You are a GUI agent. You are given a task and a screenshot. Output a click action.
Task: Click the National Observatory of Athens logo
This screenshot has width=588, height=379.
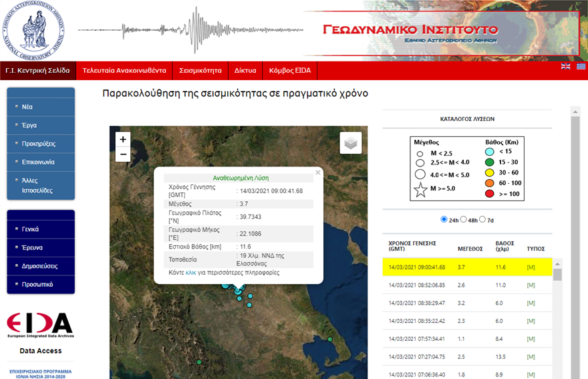coord(34,30)
